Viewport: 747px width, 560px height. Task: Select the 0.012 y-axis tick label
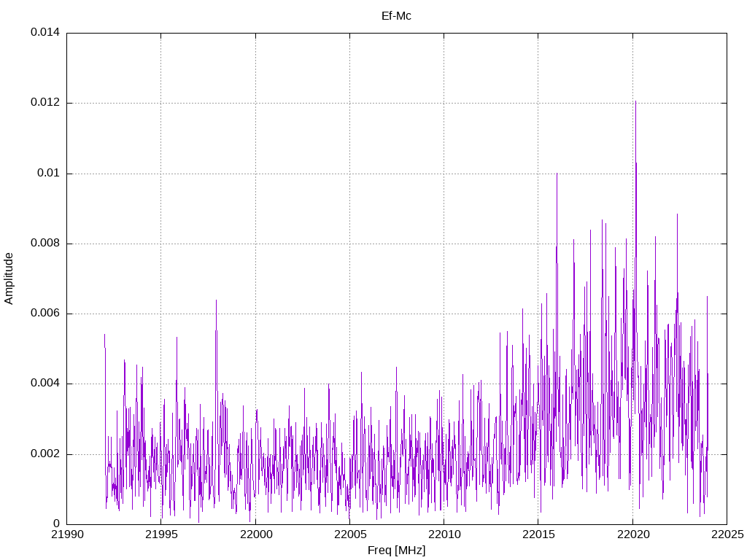point(44,103)
